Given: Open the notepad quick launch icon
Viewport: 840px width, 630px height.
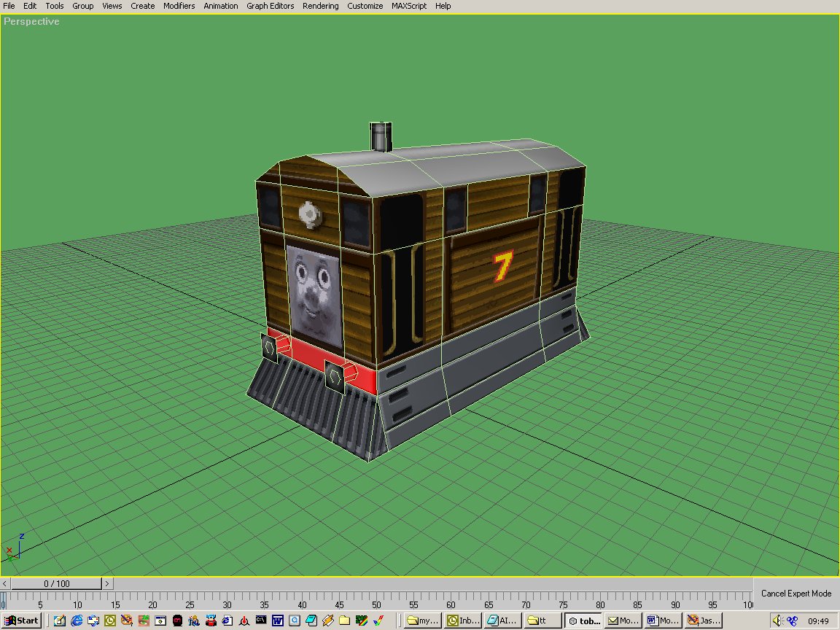Looking at the screenshot, I should tap(311, 621).
